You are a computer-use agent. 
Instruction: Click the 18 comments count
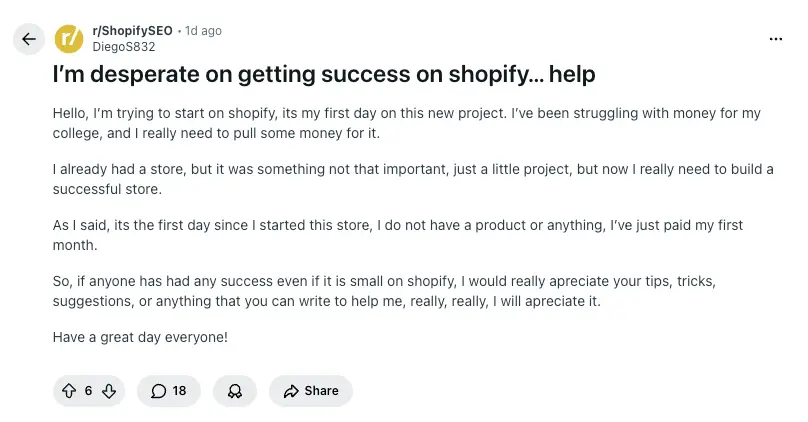[x=179, y=391]
